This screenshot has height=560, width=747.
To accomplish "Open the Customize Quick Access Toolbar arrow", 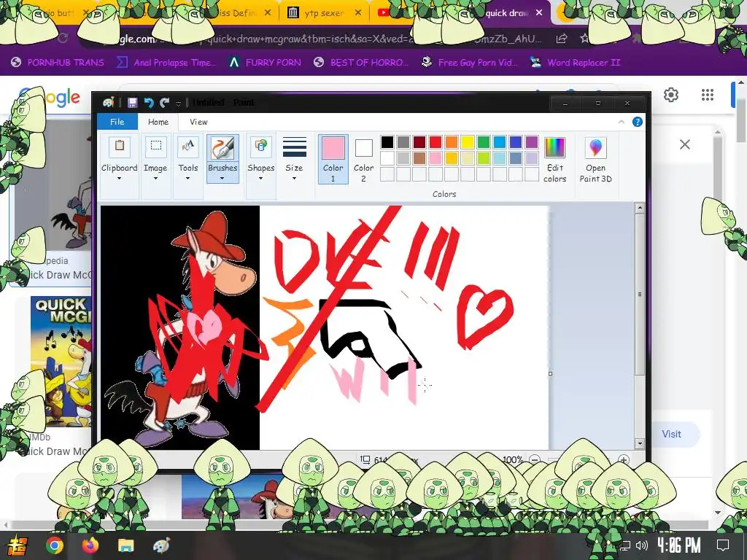I will point(178,103).
